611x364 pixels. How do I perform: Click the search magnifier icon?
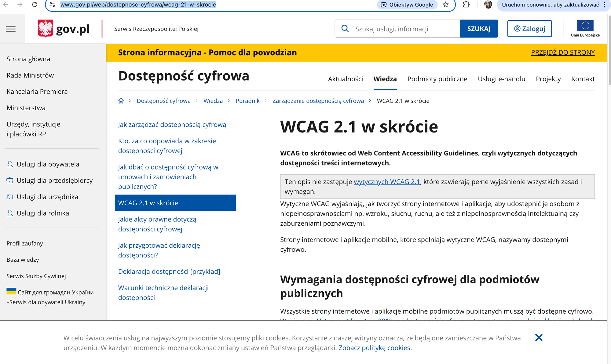pos(345,29)
